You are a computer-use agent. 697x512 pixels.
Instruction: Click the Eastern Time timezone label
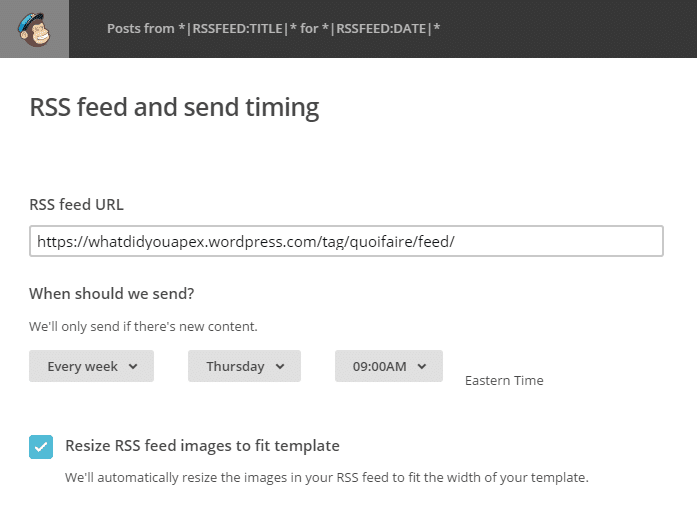(x=504, y=380)
